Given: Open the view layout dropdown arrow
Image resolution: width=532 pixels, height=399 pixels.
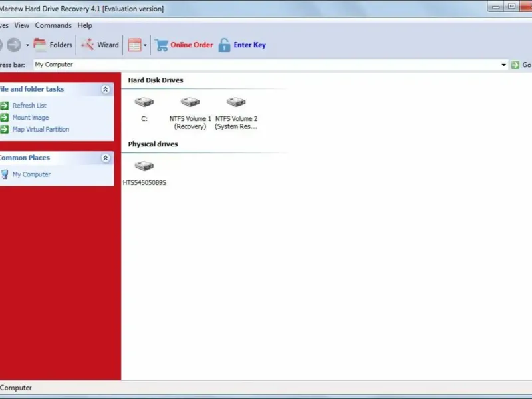Looking at the screenshot, I should (x=145, y=45).
